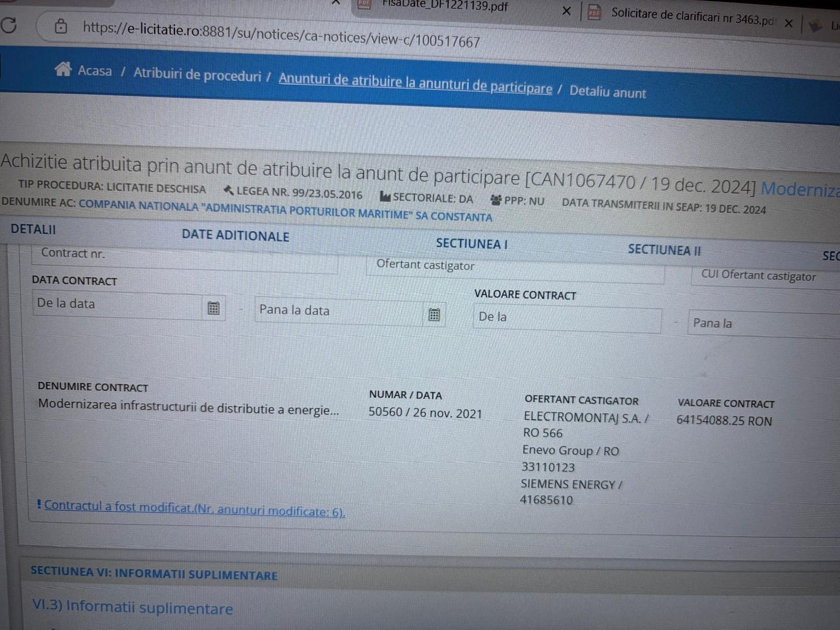
Task: Click LEGEA NR. 99/23.05.2016 label
Action: click(x=293, y=193)
